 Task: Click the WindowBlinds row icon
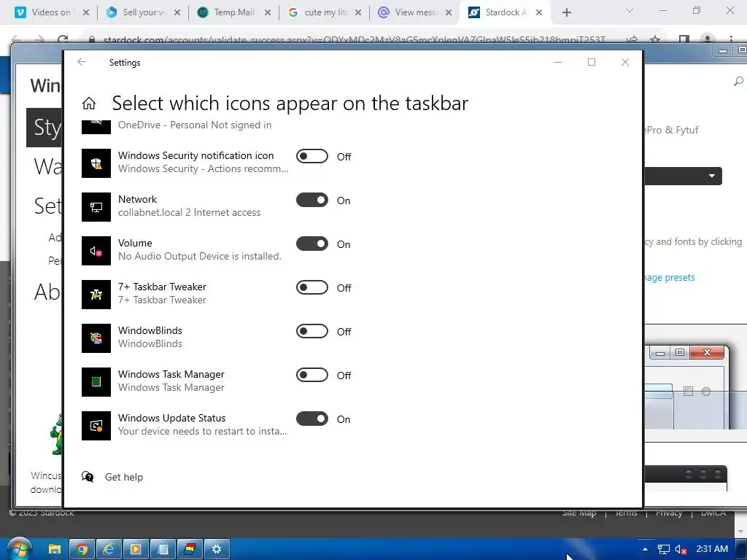(96, 338)
